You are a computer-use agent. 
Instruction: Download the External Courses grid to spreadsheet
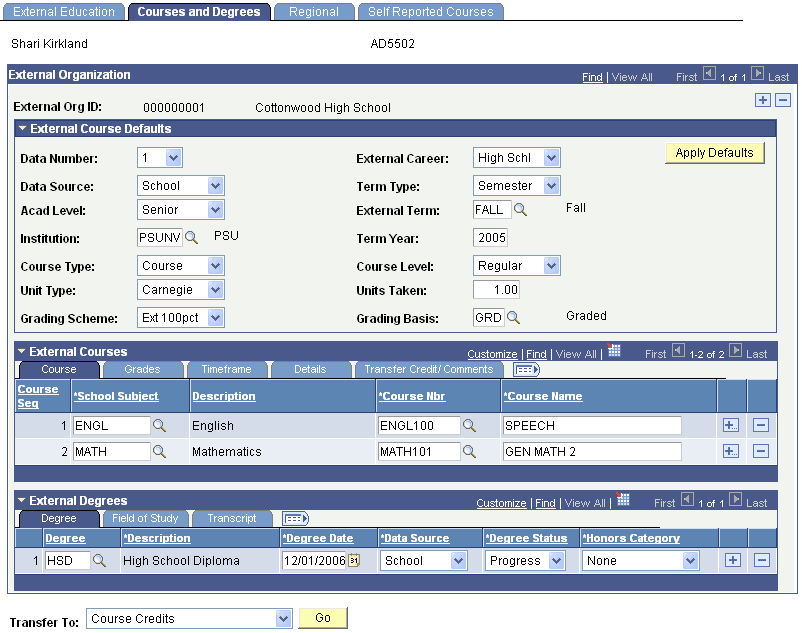[615, 353]
